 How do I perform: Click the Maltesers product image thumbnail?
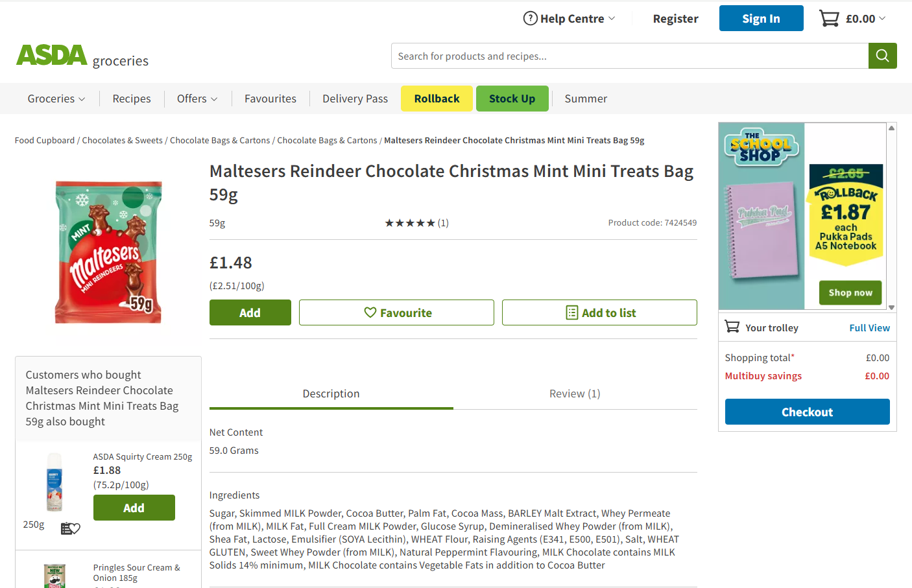click(x=108, y=252)
